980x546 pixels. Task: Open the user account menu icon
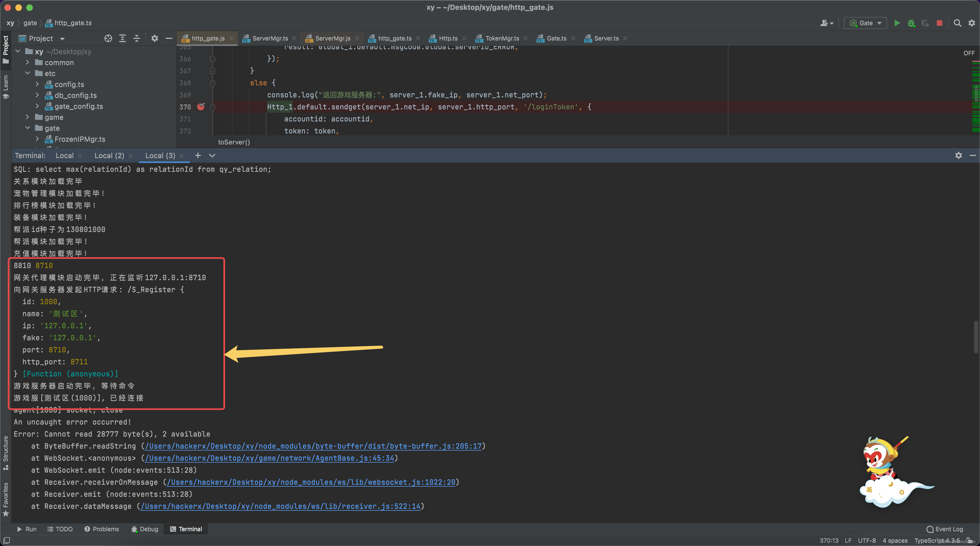tap(826, 23)
